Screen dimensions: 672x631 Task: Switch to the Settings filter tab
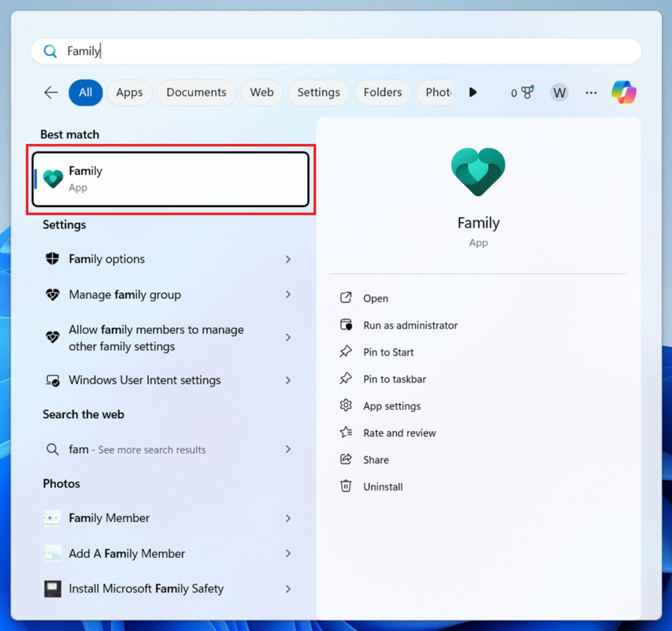tap(319, 93)
